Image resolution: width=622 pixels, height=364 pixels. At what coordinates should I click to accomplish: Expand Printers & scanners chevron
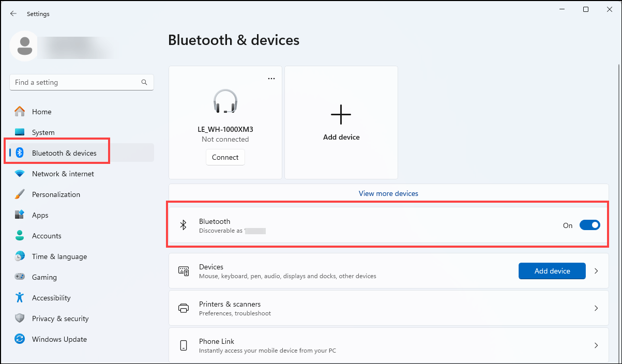point(596,308)
